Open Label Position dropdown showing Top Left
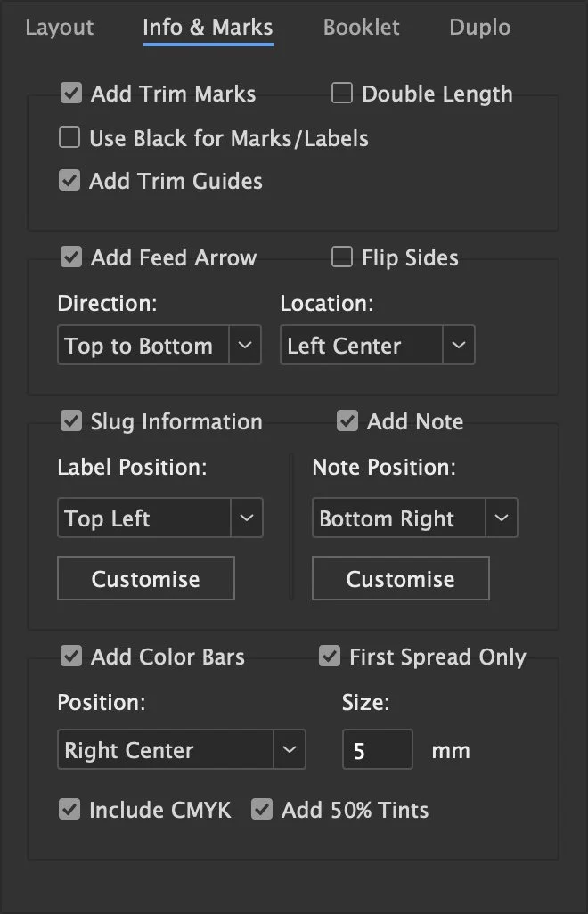588x914 pixels. (x=160, y=518)
